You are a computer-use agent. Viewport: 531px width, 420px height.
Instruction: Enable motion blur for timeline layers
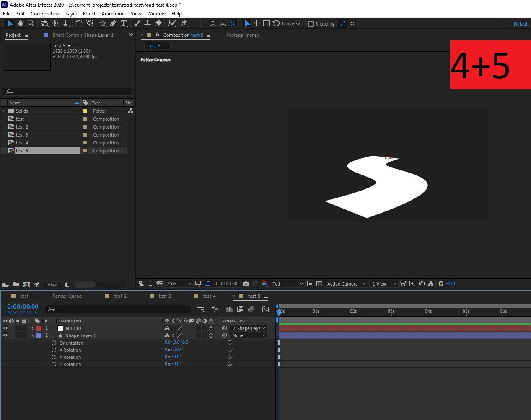coord(251,309)
